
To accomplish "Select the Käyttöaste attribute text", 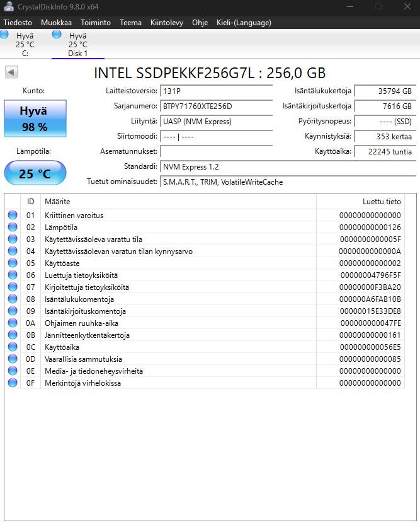I will pos(62,263).
